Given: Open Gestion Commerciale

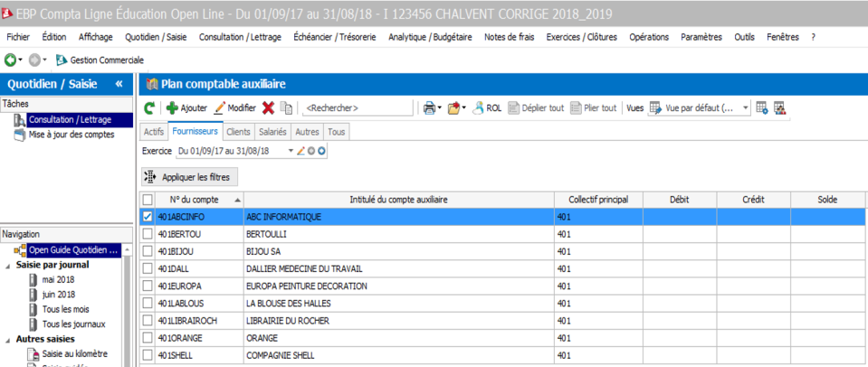Looking at the screenshot, I should (100, 60).
